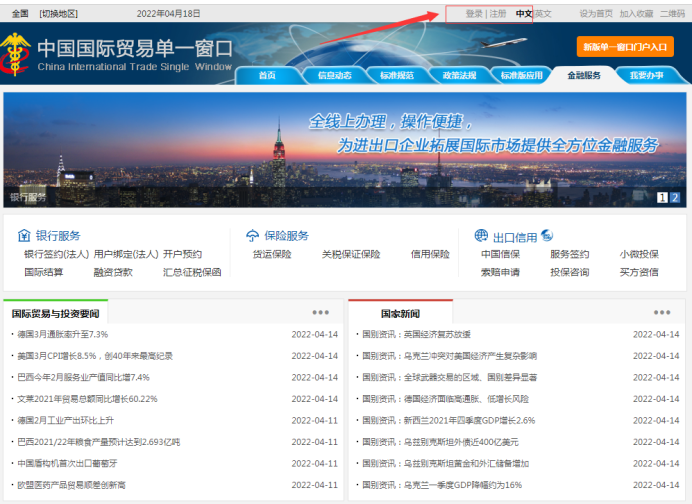Image resolution: width=692 pixels, height=504 pixels.
Task: Click the city skyline banner image
Action: pyautogui.click(x=345, y=150)
